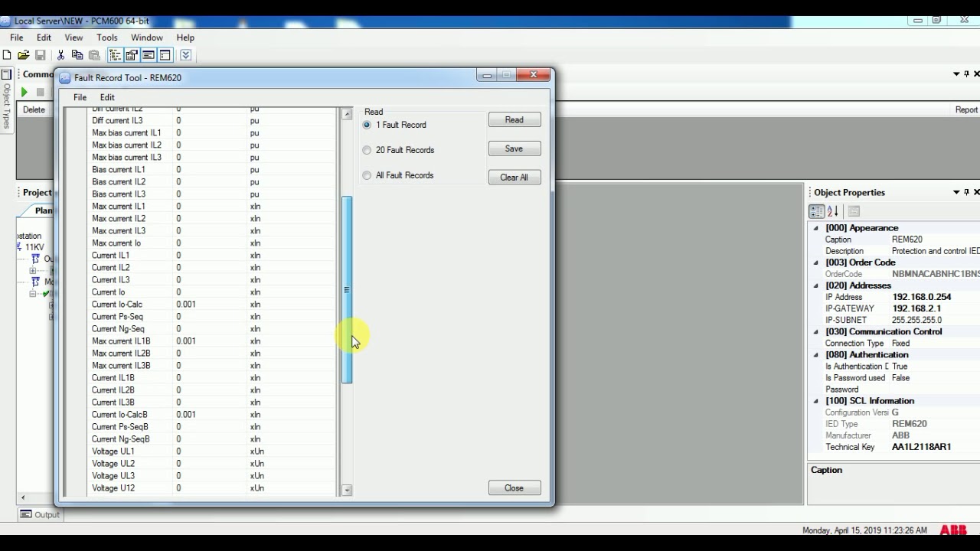Screen dimensions: 980x551
Task: Collapse the [000] Appearance property group
Action: pos(815,228)
